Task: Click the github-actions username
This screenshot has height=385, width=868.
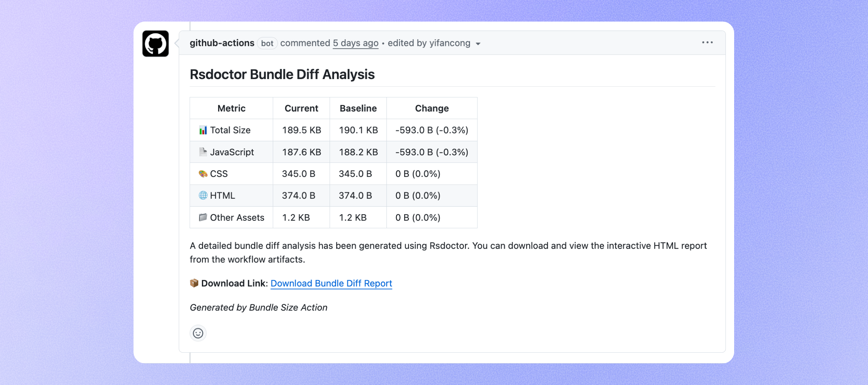Action: [x=222, y=42]
